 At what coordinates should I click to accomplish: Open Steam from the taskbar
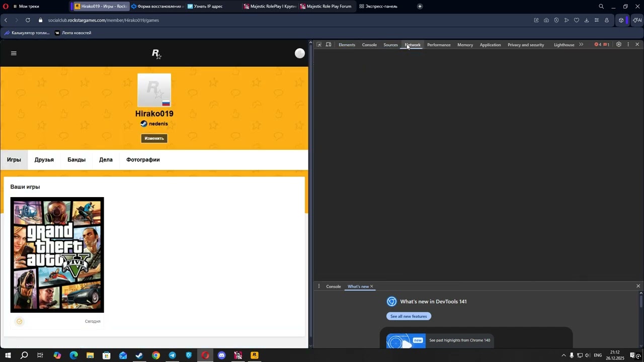(x=139, y=355)
